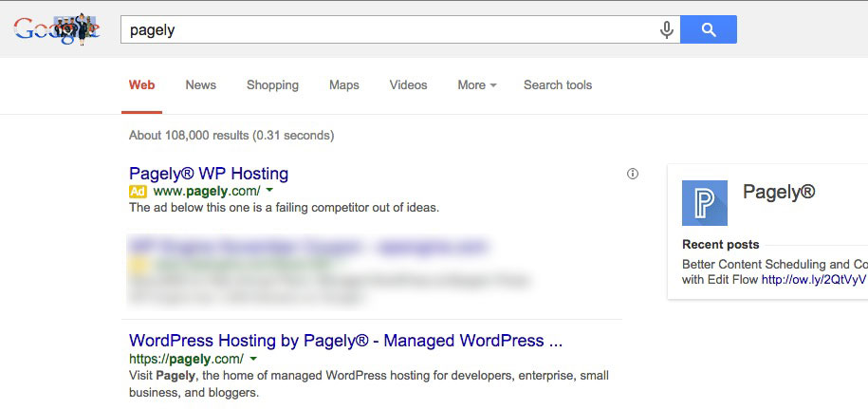
Task: Click the Pagely® title in side panel
Action: (779, 192)
